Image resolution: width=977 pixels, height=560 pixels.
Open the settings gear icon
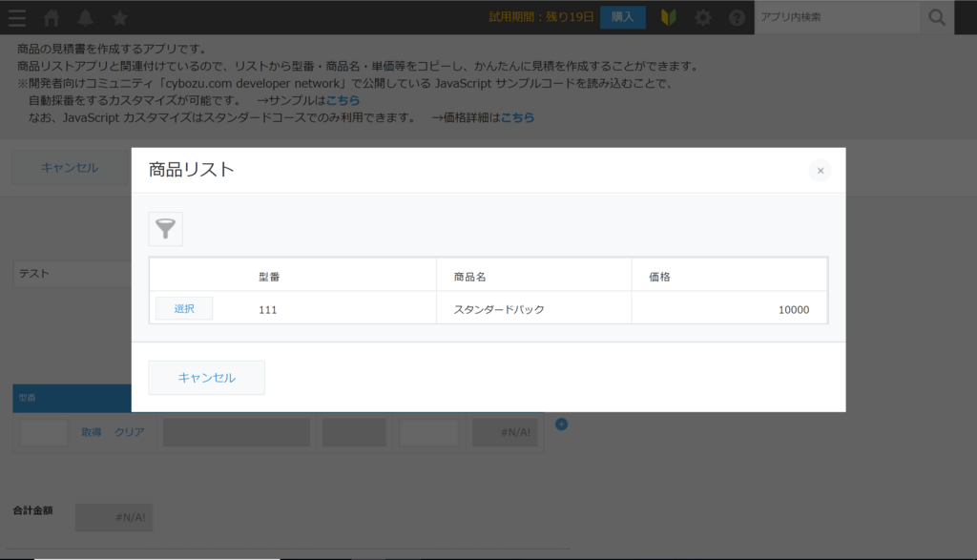tap(703, 17)
